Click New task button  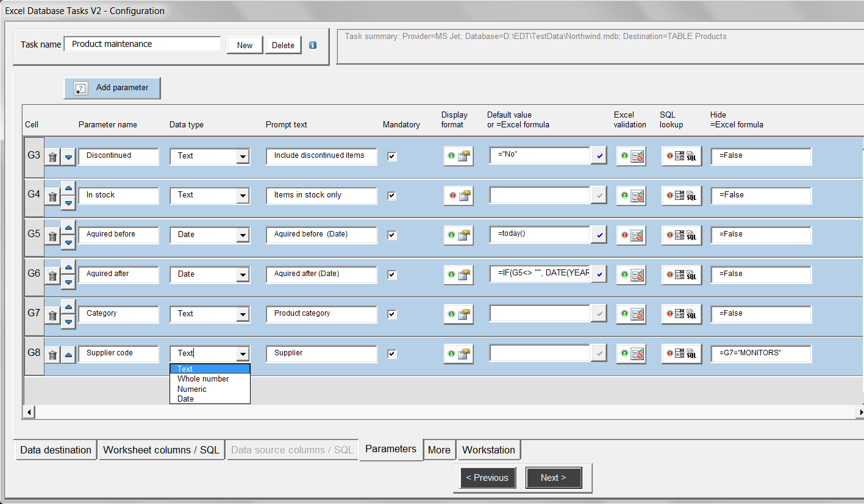245,45
